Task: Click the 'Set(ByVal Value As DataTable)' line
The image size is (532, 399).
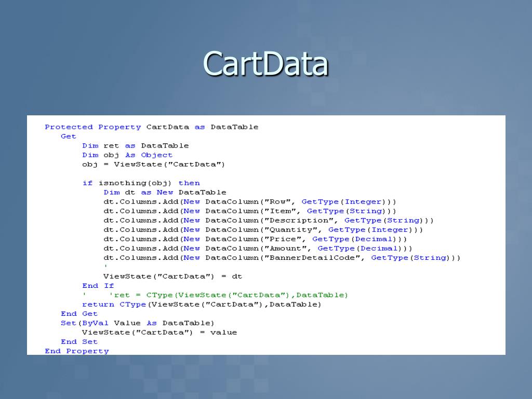Action: point(137,323)
